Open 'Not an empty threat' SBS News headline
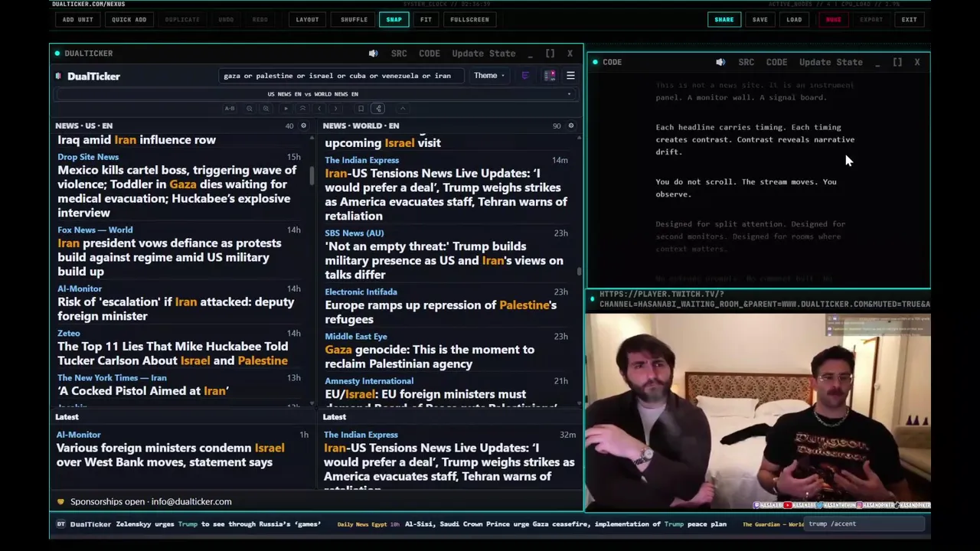 click(x=444, y=261)
